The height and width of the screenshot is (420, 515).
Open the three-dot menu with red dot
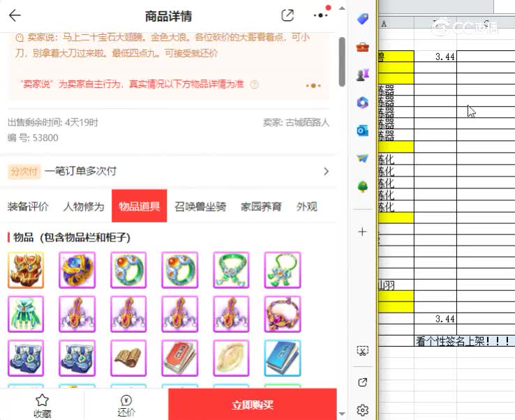point(321,15)
